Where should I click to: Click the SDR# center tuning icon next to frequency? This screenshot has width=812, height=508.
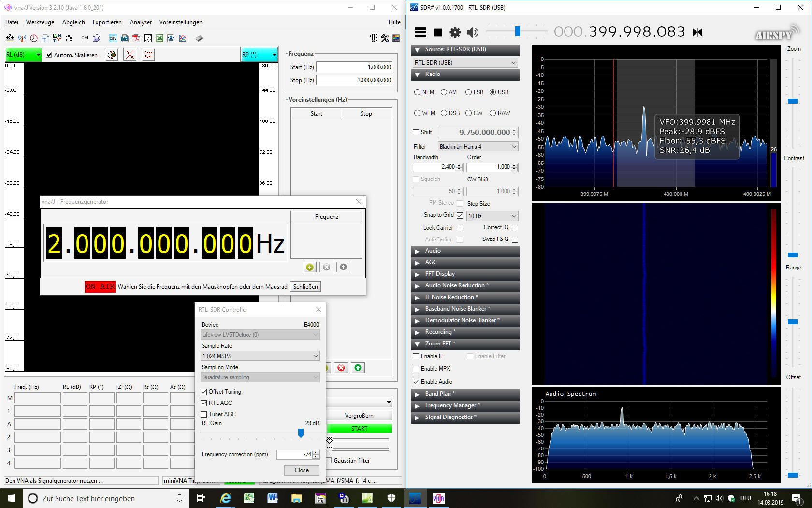[697, 32]
